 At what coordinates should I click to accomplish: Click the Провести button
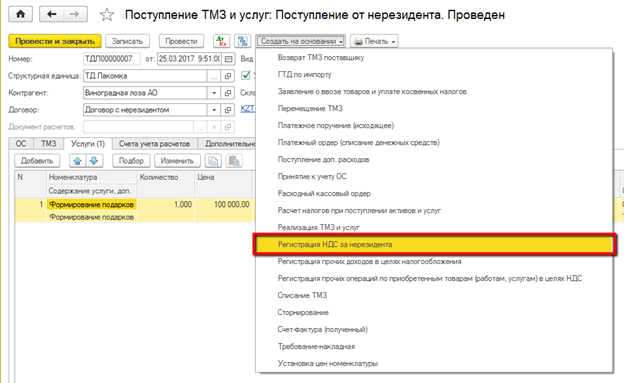coord(181,41)
